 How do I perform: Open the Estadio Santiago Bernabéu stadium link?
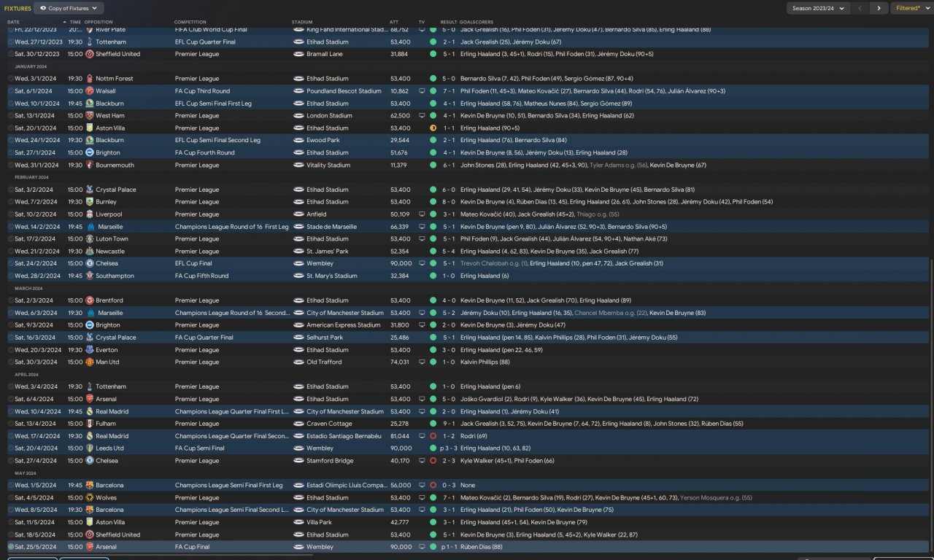tap(344, 436)
